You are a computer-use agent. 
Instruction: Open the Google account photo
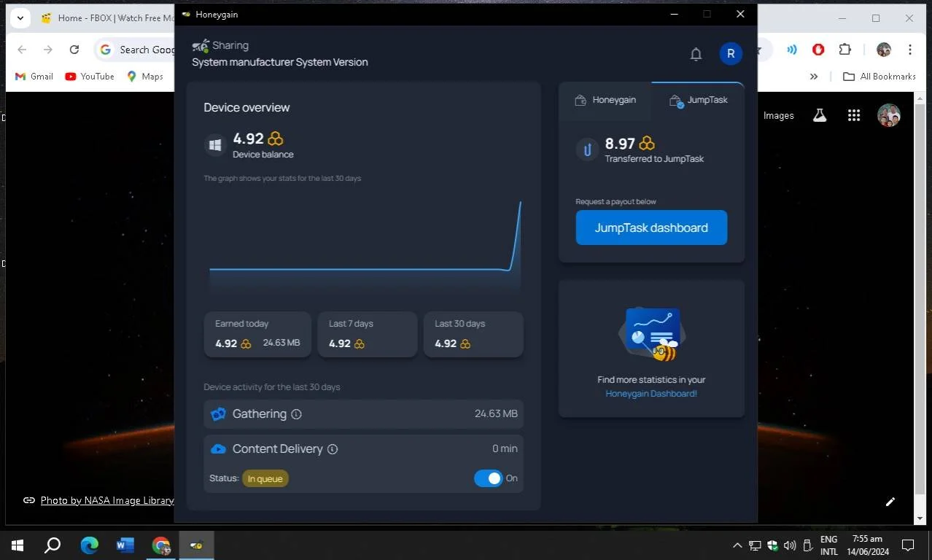888,115
